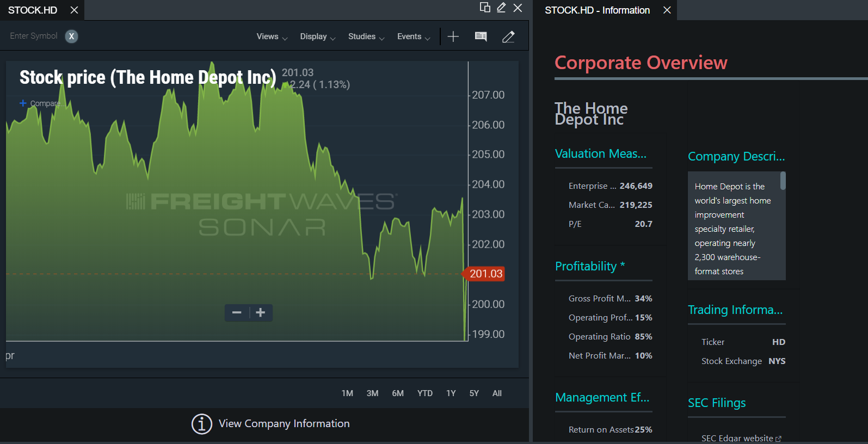Click the plus icon in the chart toolbar
Viewport: 868px width, 444px height.
[453, 36]
